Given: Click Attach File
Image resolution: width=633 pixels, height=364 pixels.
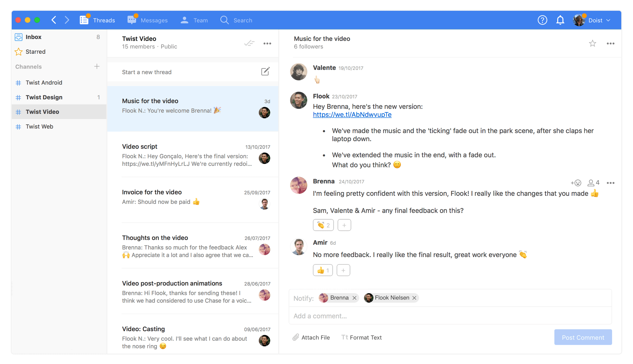Looking at the screenshot, I should tap(311, 337).
